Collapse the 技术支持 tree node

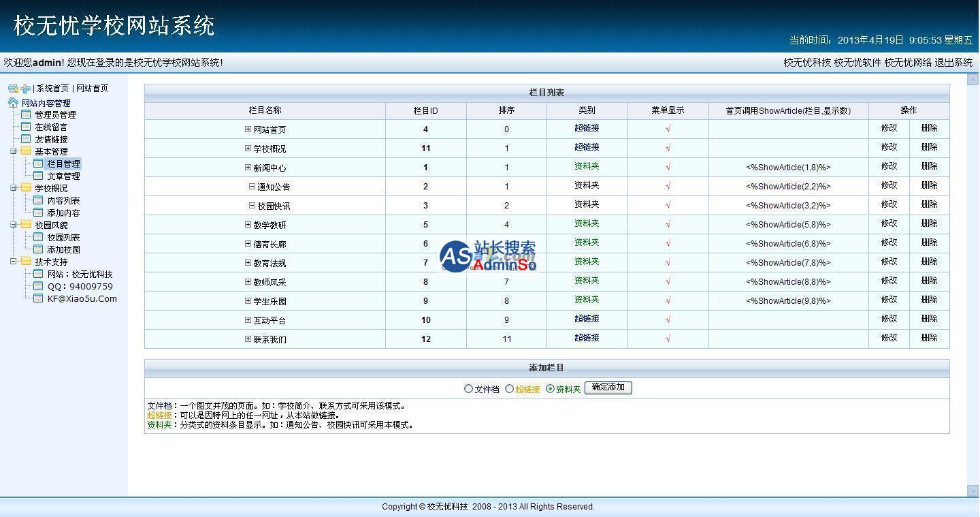pos(13,262)
